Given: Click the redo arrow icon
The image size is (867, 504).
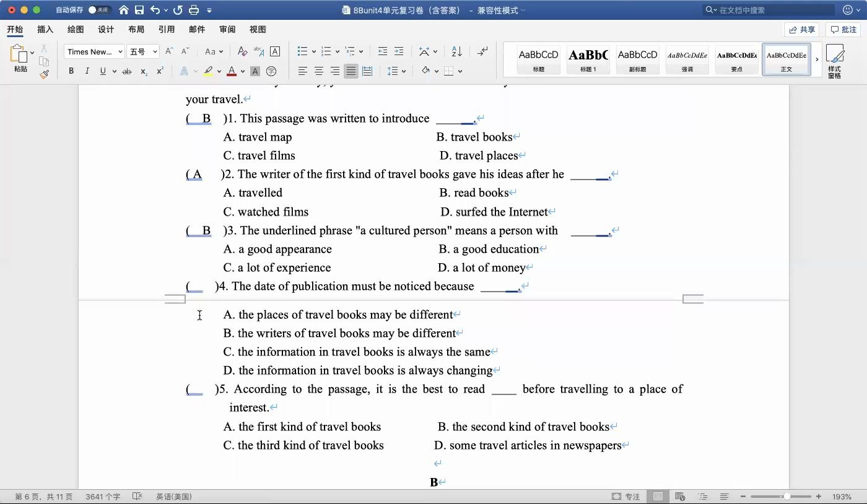Looking at the screenshot, I should (178, 10).
